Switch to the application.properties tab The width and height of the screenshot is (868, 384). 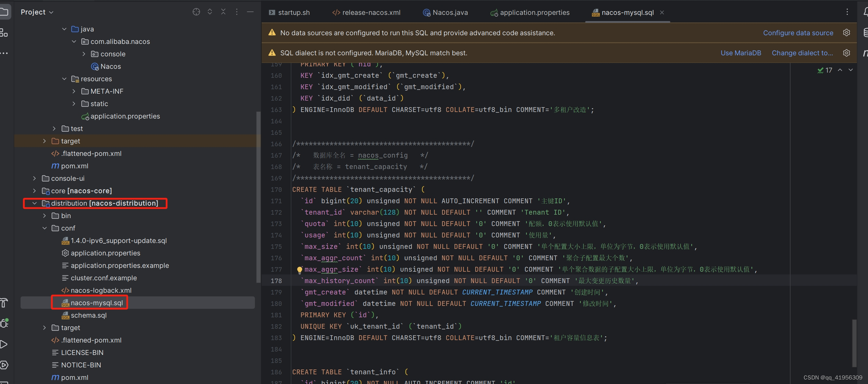(530, 12)
